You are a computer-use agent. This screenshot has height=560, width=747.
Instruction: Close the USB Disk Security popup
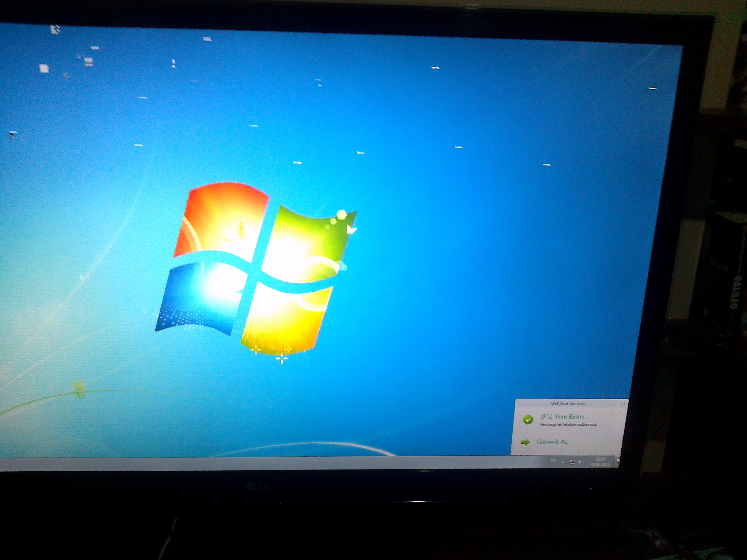coord(623,403)
